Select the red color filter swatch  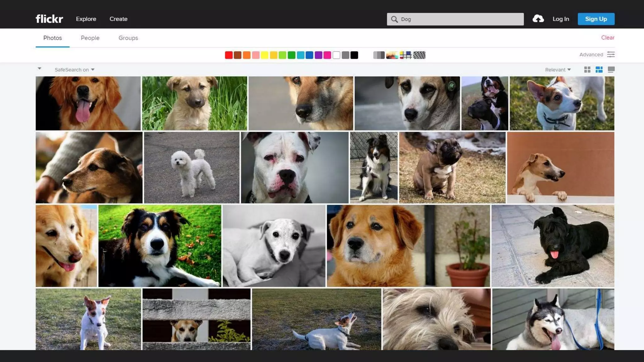[228, 55]
